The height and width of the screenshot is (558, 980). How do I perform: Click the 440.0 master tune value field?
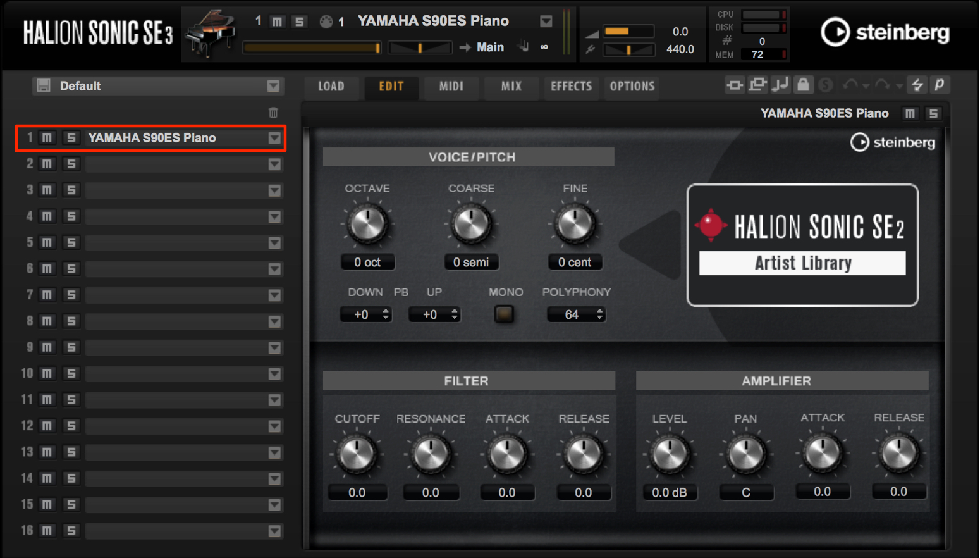coord(680,49)
